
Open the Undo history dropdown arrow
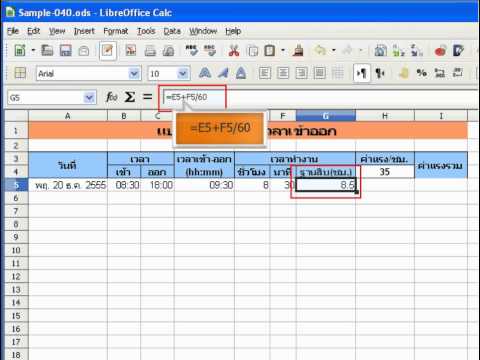pyautogui.click(x=334, y=51)
